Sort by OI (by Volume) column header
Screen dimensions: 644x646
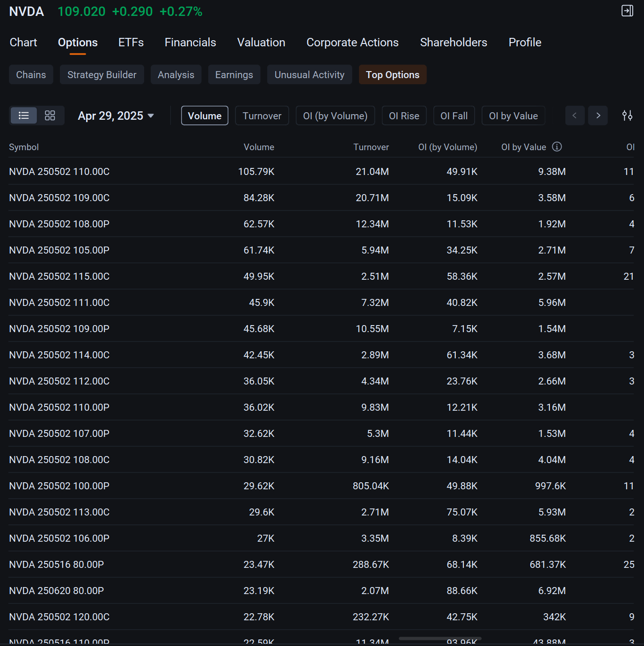448,147
